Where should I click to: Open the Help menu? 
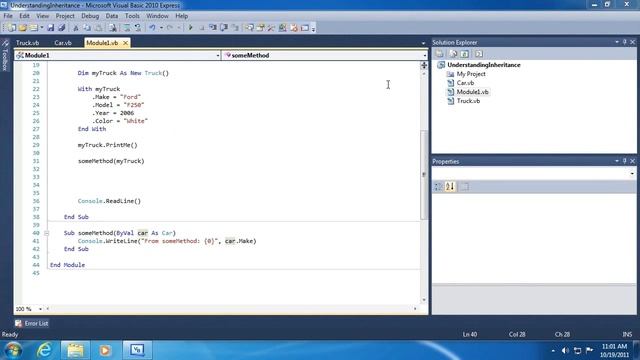click(x=182, y=16)
